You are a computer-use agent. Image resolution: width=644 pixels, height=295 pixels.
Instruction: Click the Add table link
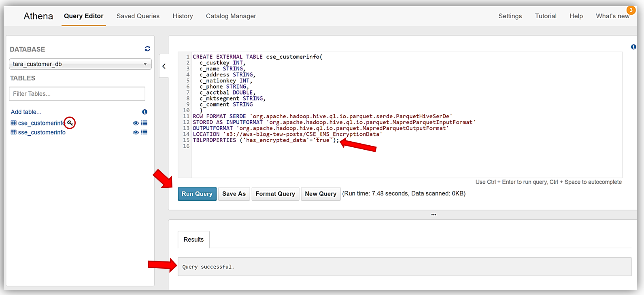(x=26, y=112)
